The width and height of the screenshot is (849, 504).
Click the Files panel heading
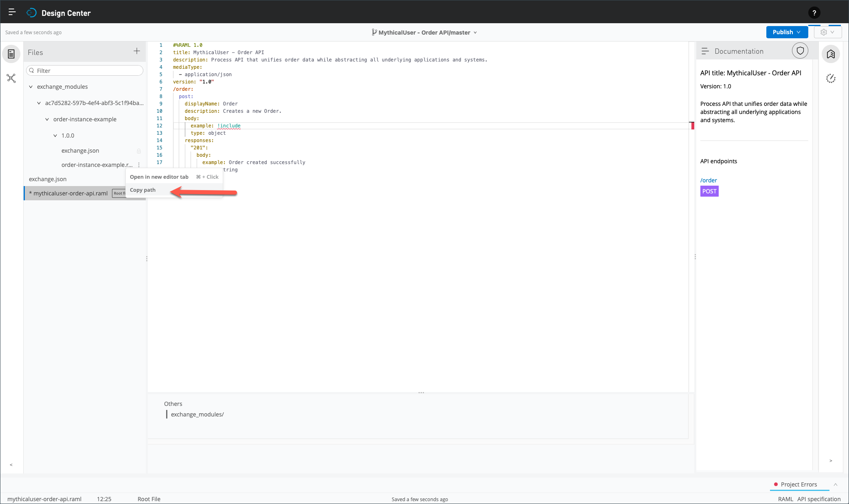(35, 53)
